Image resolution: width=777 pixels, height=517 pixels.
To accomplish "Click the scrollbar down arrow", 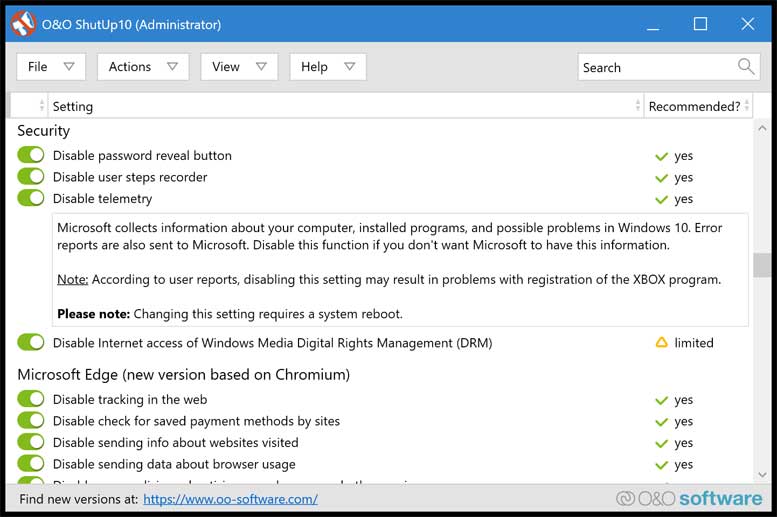I will click(x=762, y=475).
